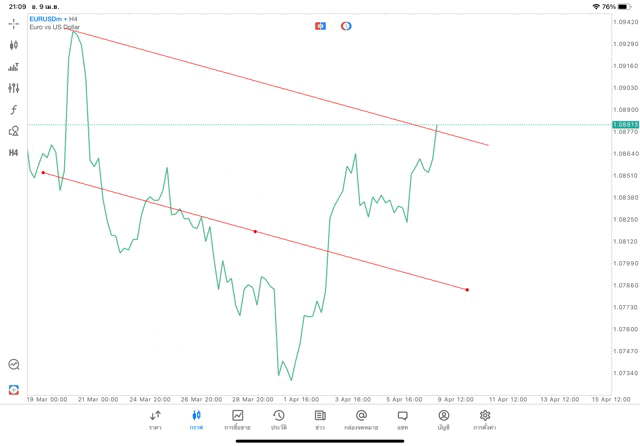Select the lower red trendline middle point

tap(255, 232)
